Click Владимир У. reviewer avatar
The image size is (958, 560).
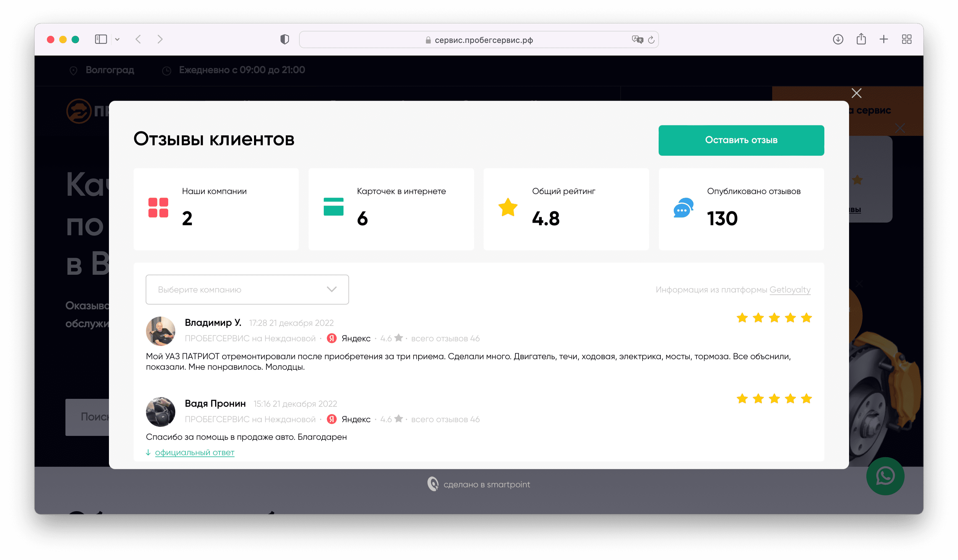click(x=160, y=331)
